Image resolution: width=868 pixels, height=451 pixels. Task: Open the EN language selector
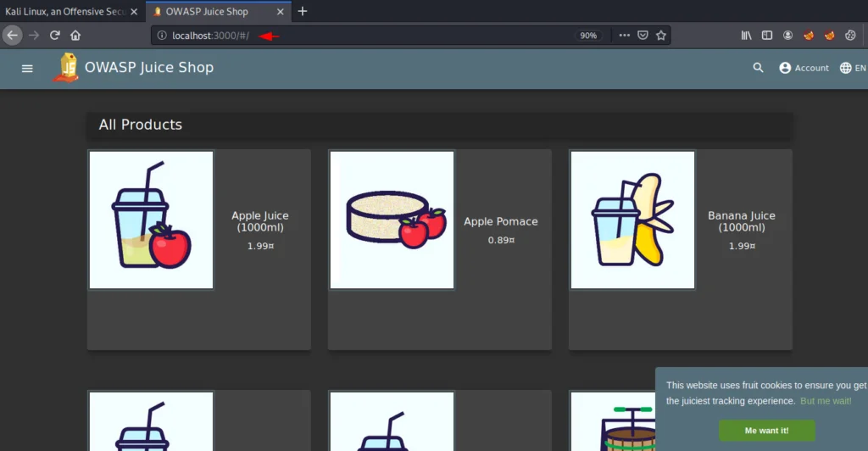click(853, 68)
